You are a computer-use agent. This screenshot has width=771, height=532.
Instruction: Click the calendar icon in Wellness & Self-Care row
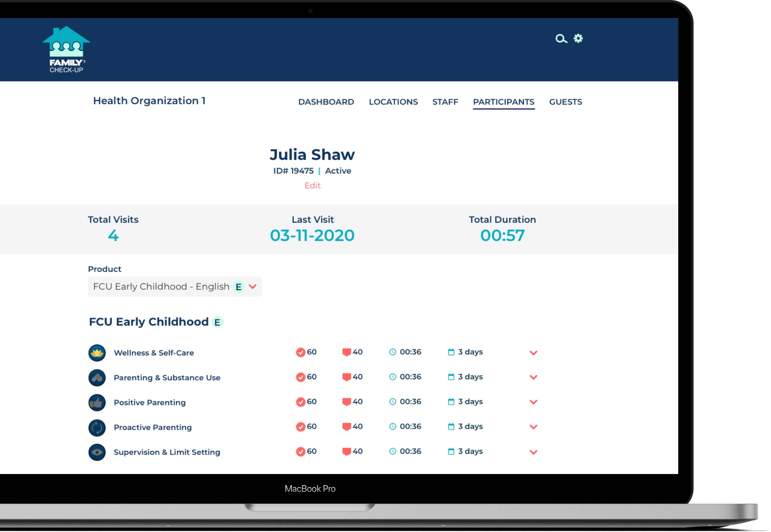[451, 352]
